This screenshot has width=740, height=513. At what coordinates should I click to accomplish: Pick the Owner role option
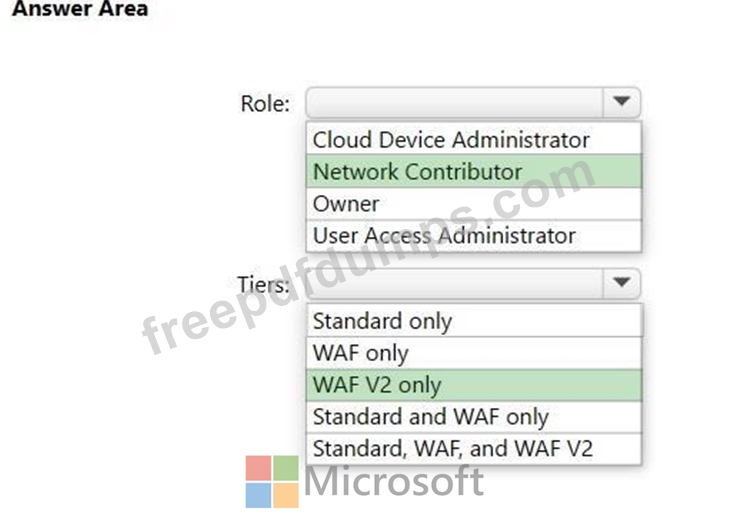[x=346, y=204]
